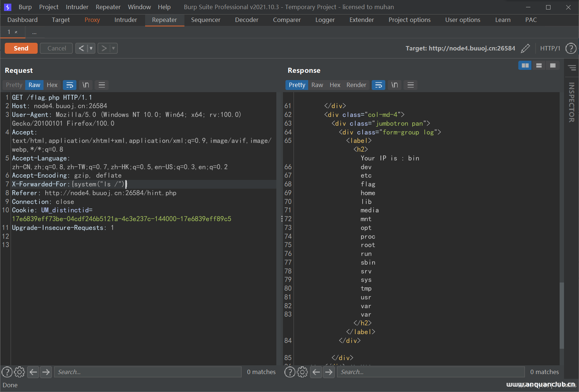Open request editor hamburger menu
Screen dimensions: 579x392
pos(102,85)
